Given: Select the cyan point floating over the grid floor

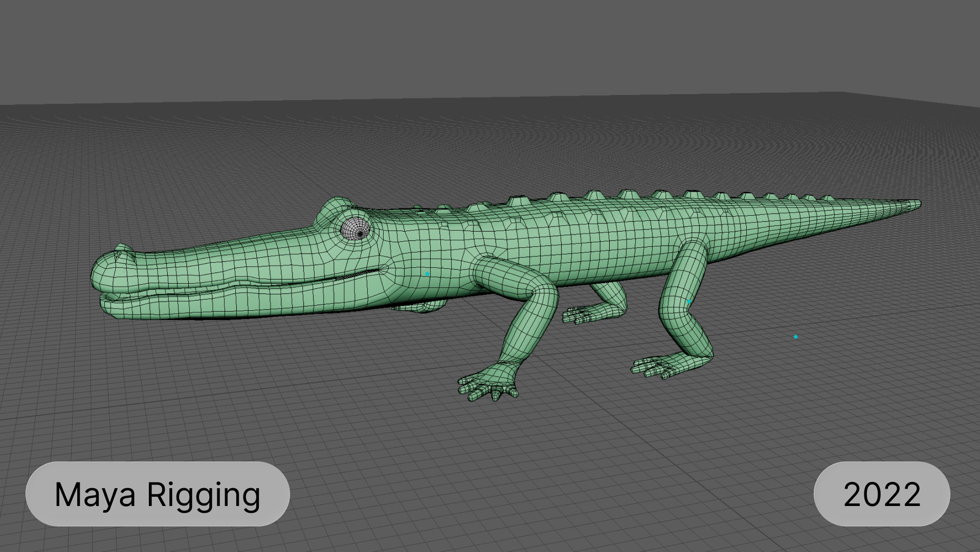Looking at the screenshot, I should pos(795,337).
